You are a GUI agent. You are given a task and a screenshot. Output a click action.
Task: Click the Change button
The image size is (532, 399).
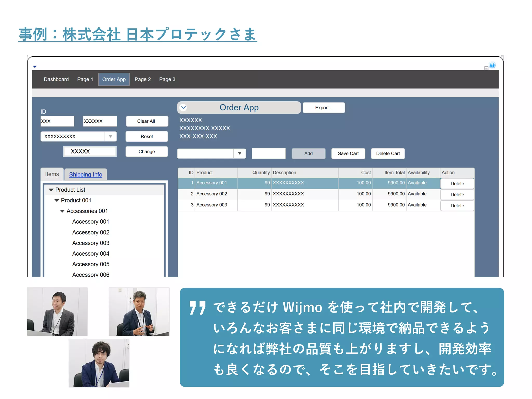pos(147,151)
